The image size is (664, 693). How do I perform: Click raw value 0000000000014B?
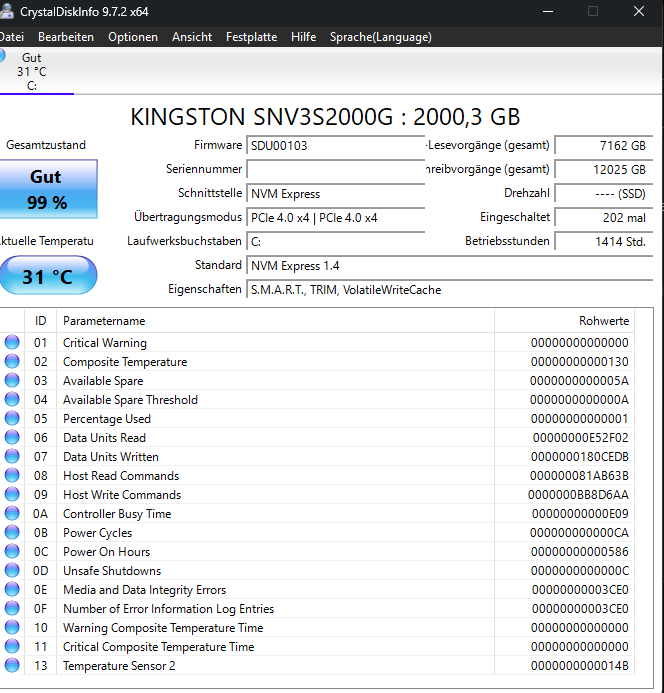(580, 666)
